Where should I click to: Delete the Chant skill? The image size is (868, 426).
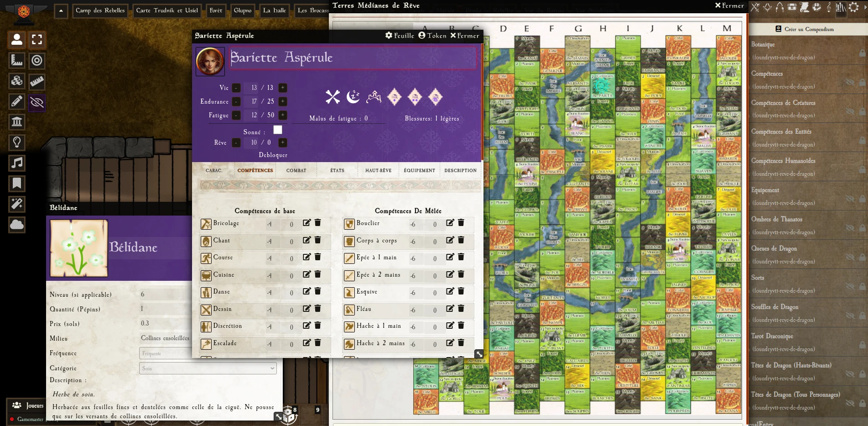318,240
